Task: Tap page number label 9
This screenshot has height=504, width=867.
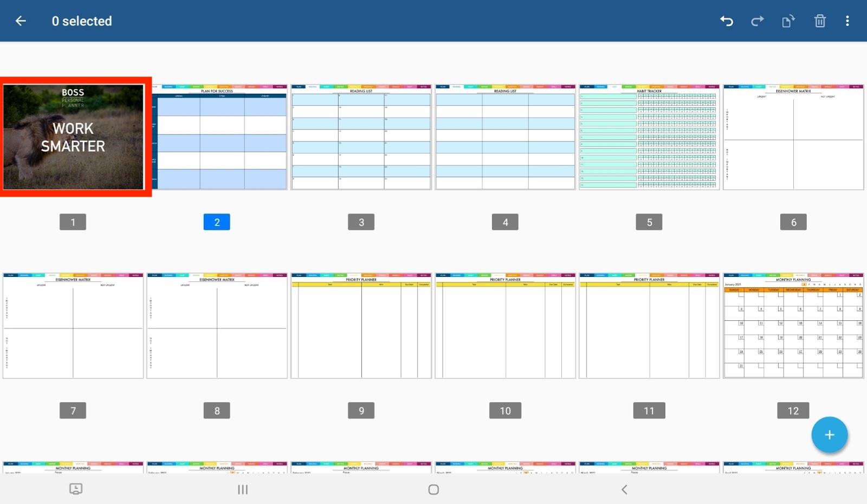Action: pos(361,411)
